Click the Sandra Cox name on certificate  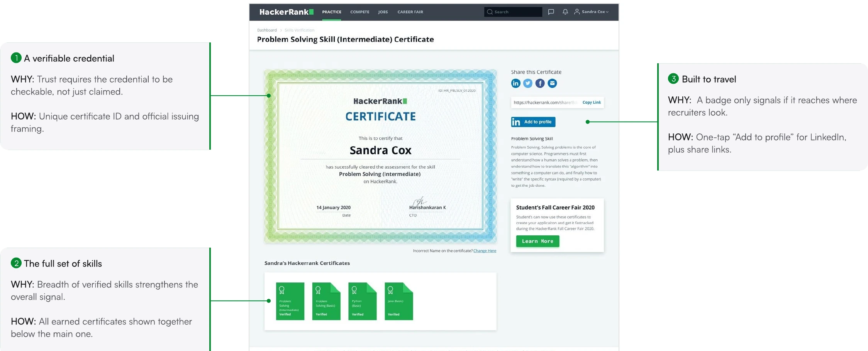(380, 150)
